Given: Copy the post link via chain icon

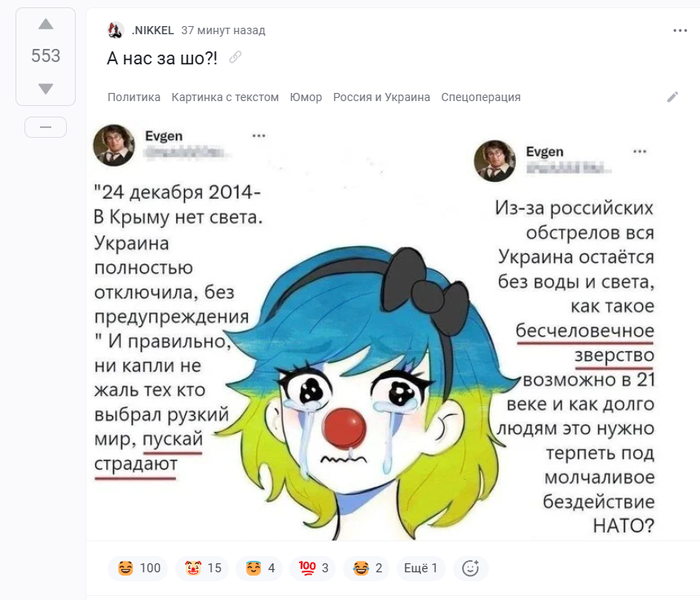Looking at the screenshot, I should coord(235,57).
